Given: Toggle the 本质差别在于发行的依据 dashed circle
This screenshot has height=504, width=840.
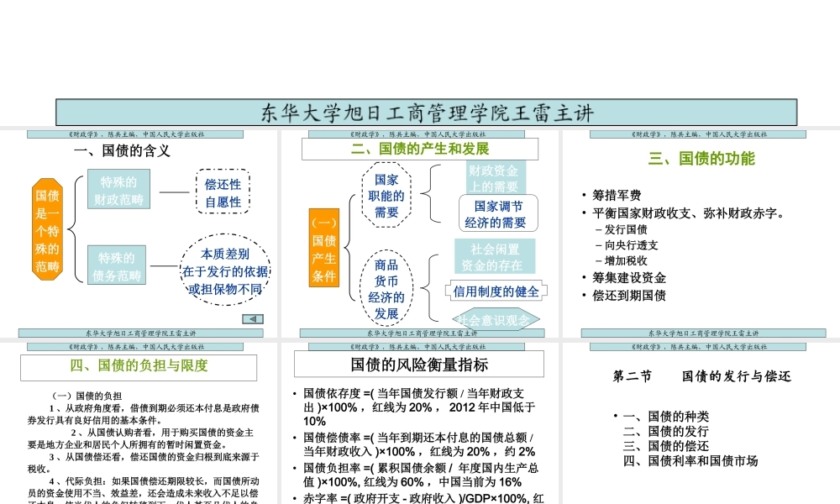Looking at the screenshot, I should pos(222,270).
